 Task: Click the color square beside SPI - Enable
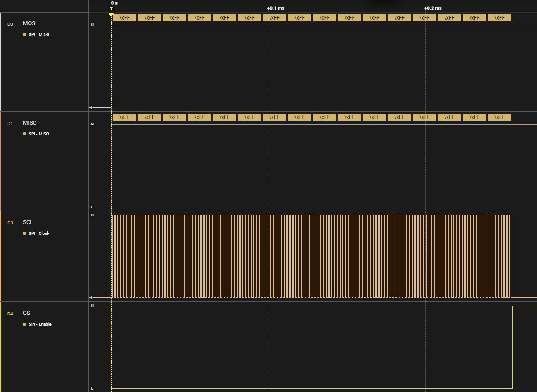(x=25, y=324)
